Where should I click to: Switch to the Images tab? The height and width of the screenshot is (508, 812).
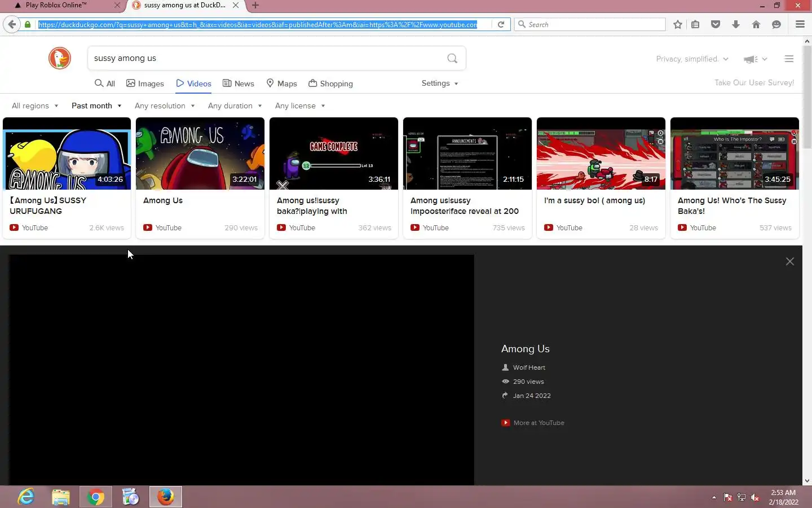pyautogui.click(x=145, y=84)
